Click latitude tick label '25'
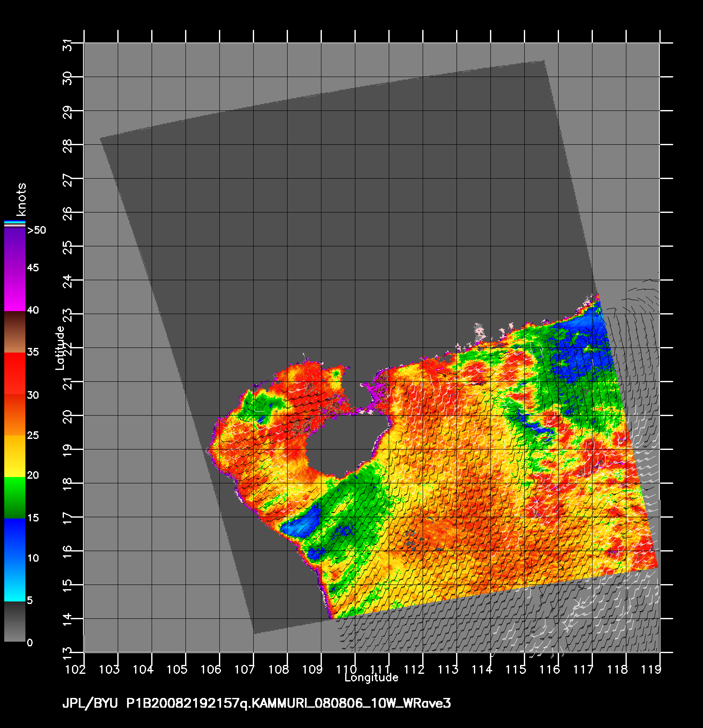 point(68,248)
